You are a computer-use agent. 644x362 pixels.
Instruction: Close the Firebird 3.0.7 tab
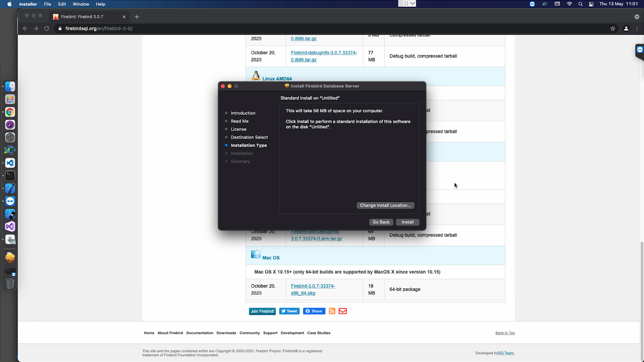coord(124,17)
